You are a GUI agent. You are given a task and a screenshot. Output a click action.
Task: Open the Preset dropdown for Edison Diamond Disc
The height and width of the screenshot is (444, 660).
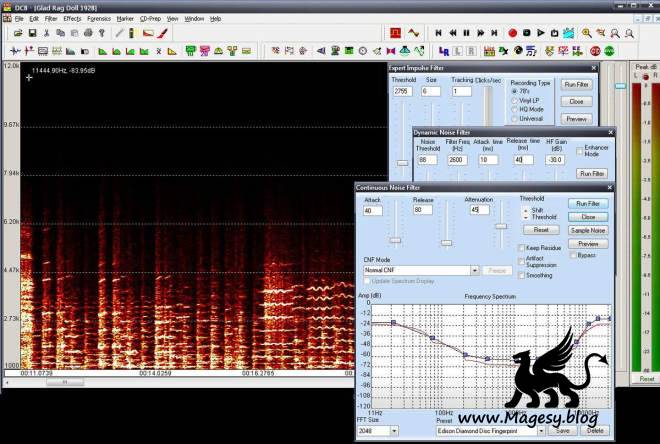pos(541,431)
